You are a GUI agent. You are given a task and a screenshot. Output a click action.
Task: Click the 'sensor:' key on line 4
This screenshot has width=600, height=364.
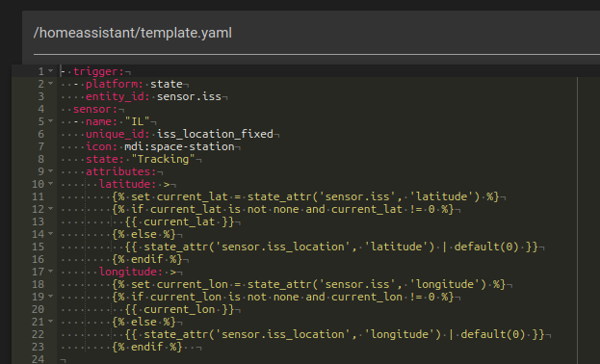95,109
